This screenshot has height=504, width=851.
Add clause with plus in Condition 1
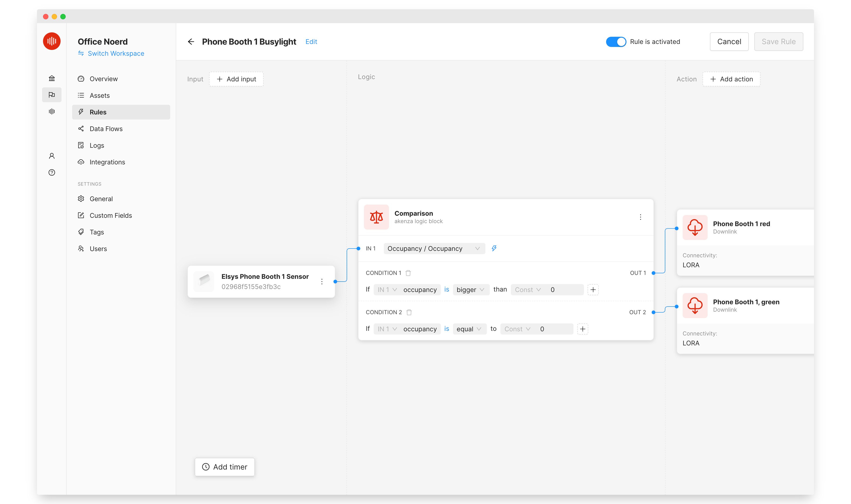593,290
